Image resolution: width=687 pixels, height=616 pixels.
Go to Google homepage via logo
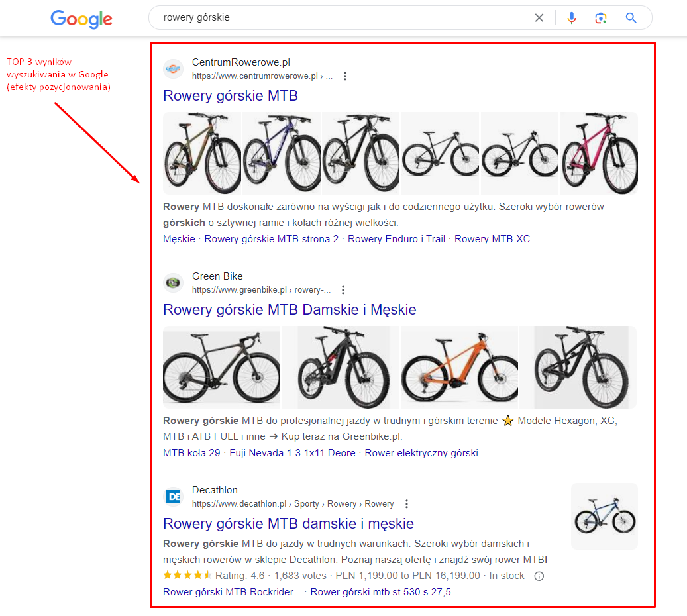pyautogui.click(x=81, y=19)
